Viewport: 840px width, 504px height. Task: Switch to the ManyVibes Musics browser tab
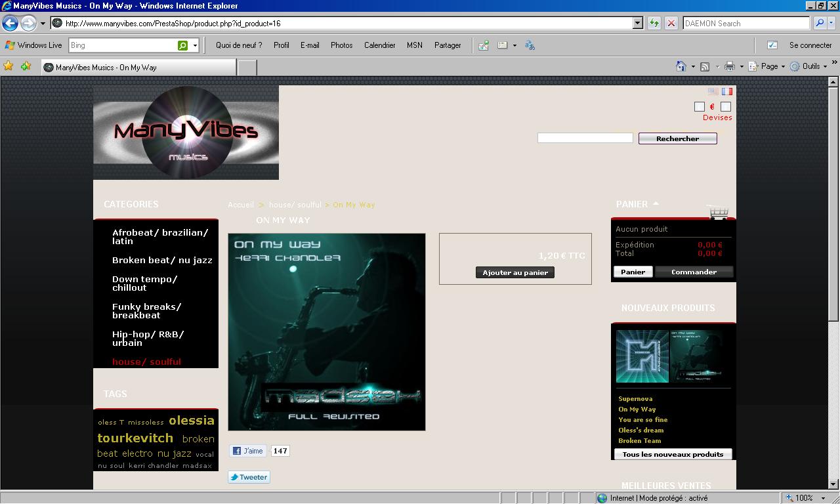pos(138,68)
